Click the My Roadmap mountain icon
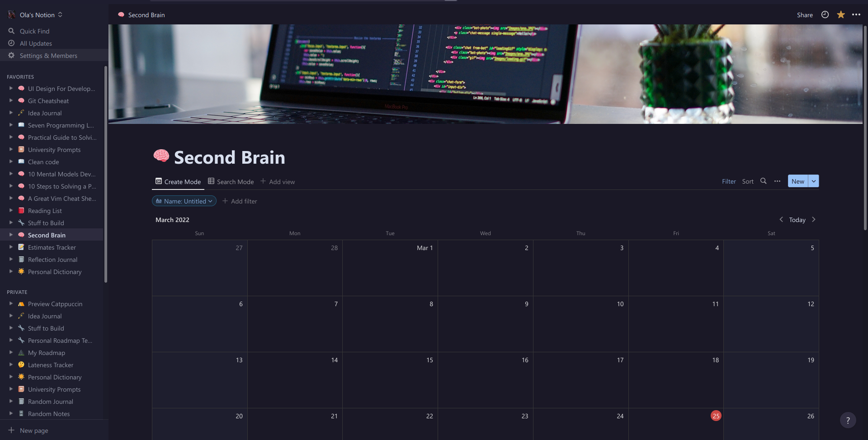 [21, 352]
